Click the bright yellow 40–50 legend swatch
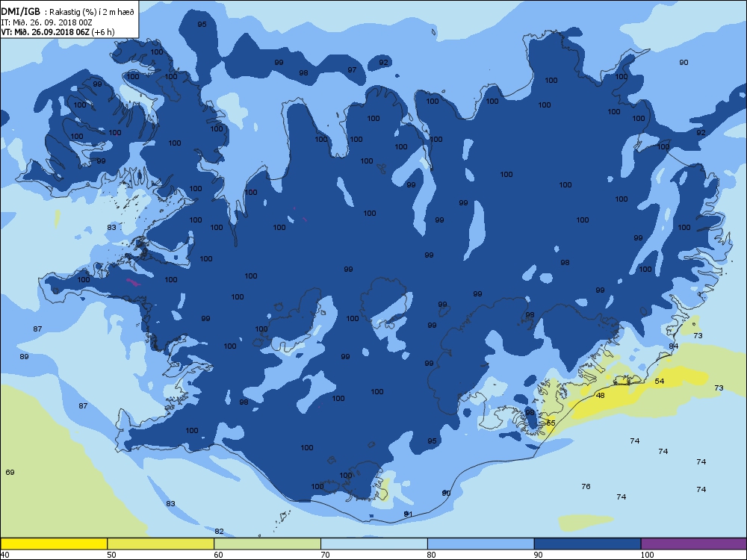The height and width of the screenshot is (560, 747). tap(54, 544)
